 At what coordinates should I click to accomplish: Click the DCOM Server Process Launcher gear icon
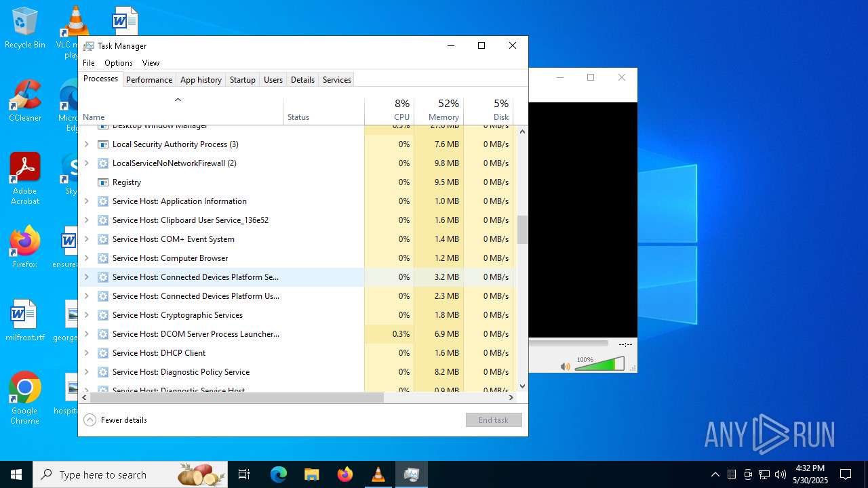[103, 334]
